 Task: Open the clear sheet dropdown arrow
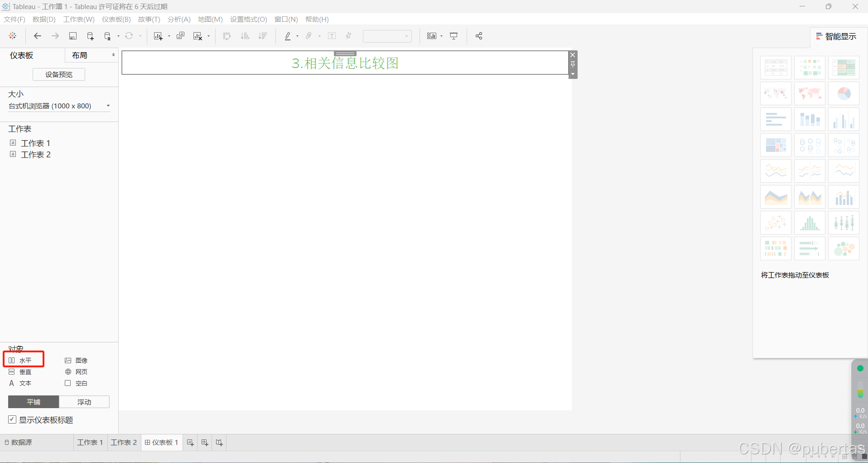(208, 36)
